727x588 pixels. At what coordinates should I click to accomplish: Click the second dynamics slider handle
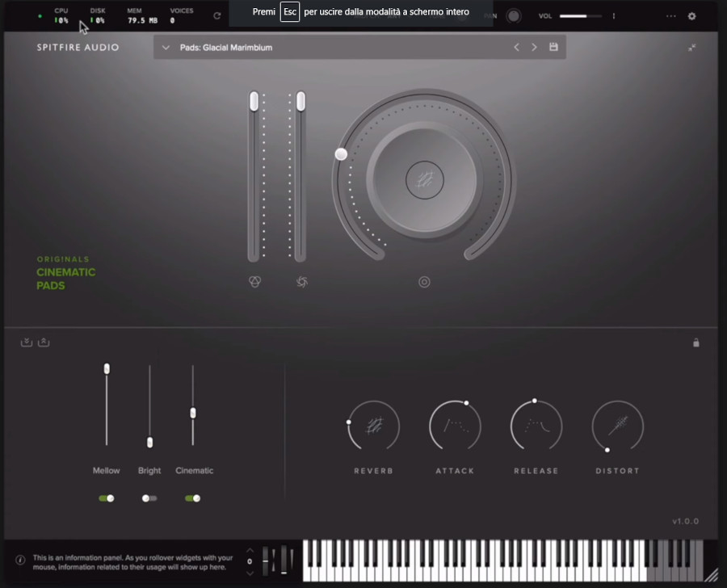(x=301, y=102)
